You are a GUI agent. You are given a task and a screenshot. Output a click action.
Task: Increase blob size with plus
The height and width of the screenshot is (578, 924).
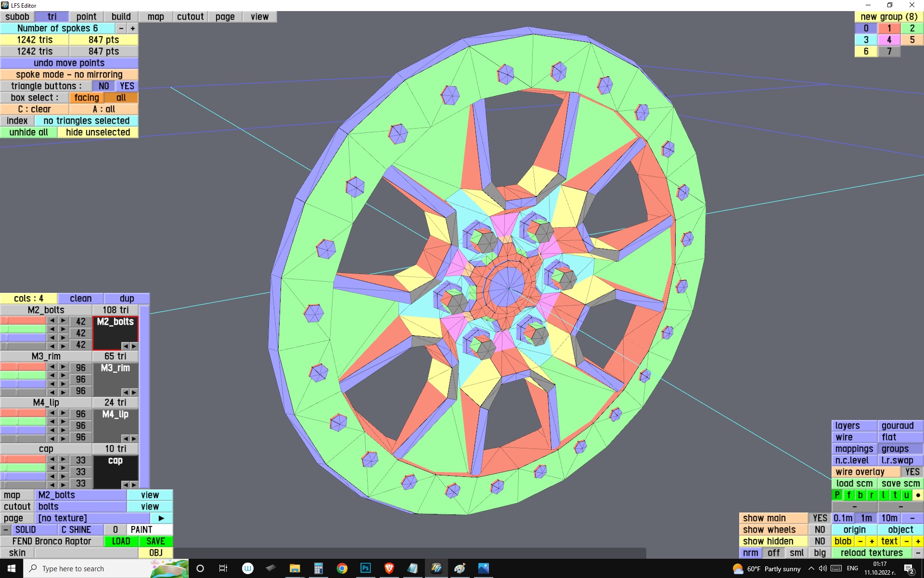point(872,541)
